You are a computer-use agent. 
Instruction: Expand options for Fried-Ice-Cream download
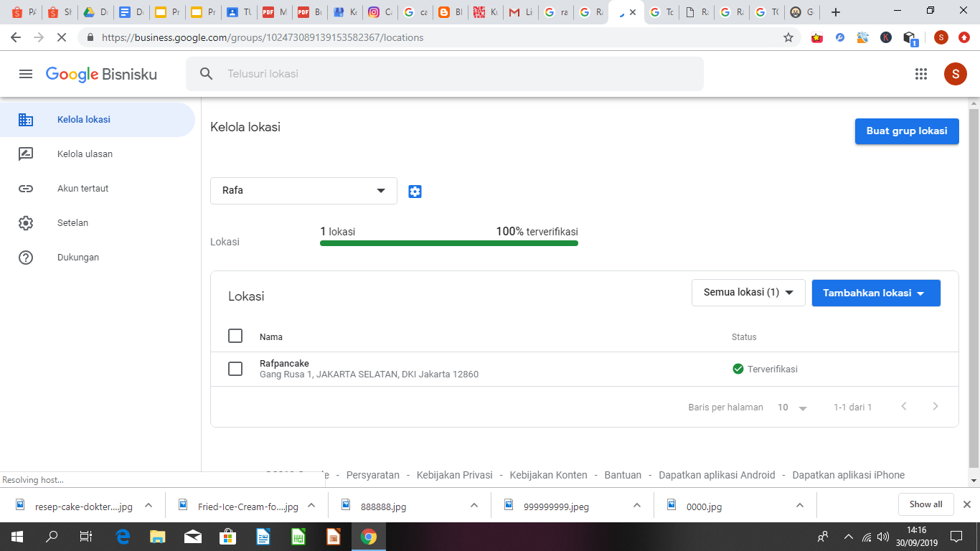coord(311,505)
